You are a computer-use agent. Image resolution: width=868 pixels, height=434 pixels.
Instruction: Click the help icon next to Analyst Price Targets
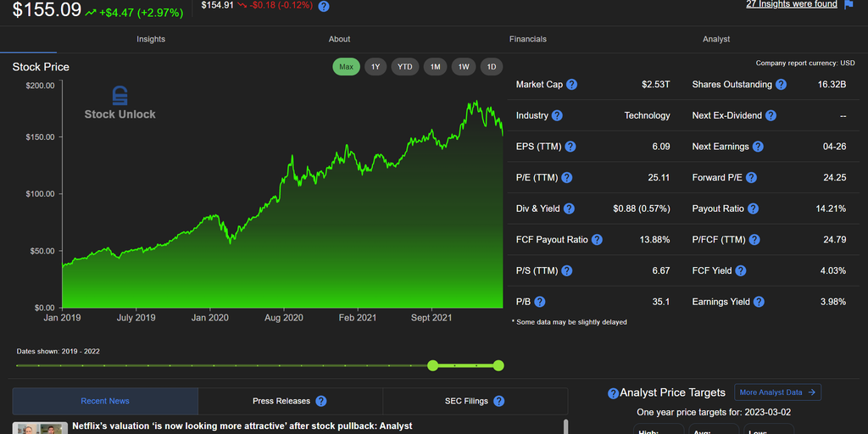pos(613,393)
